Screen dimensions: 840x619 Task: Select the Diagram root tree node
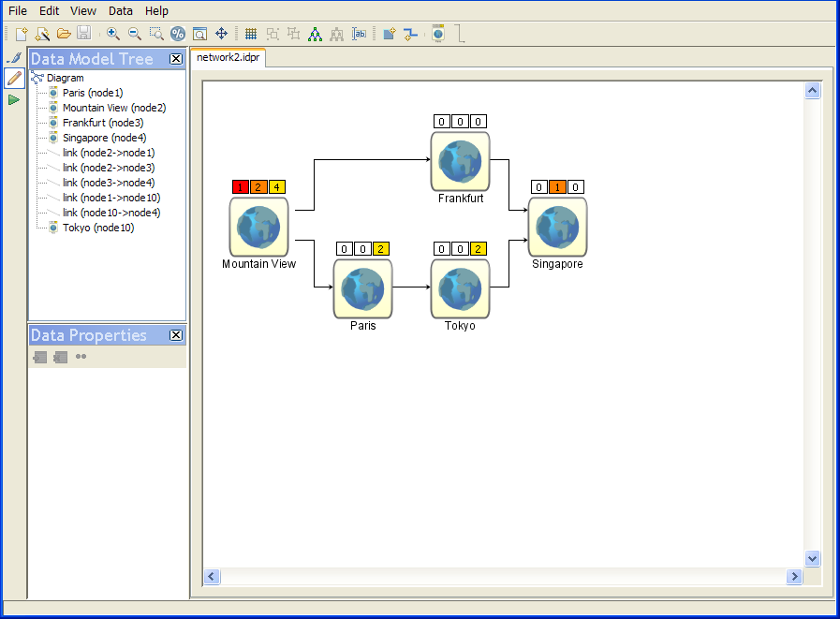click(65, 78)
